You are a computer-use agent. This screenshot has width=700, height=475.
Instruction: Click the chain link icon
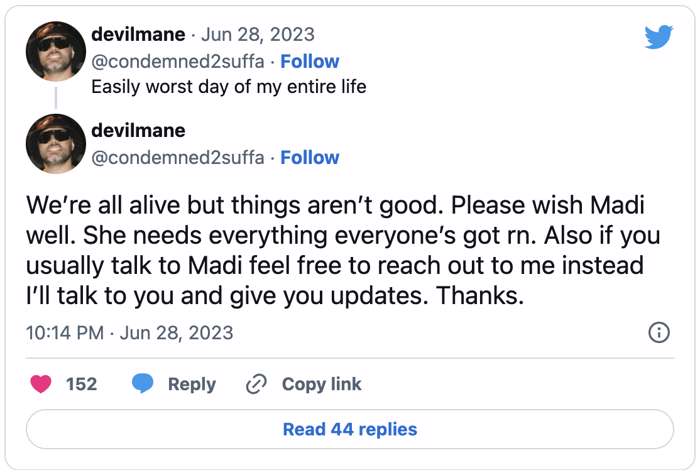257,384
